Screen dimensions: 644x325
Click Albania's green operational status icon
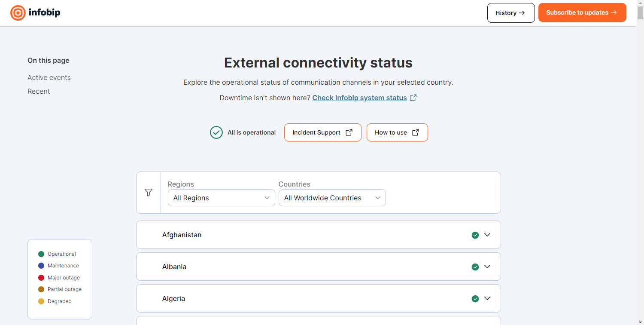(475, 267)
